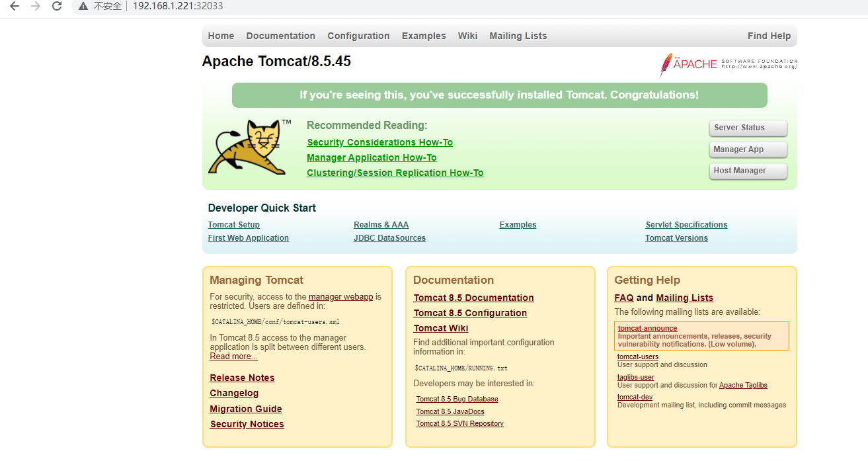Click the Server Status button
The height and width of the screenshot is (461, 868).
(x=748, y=128)
